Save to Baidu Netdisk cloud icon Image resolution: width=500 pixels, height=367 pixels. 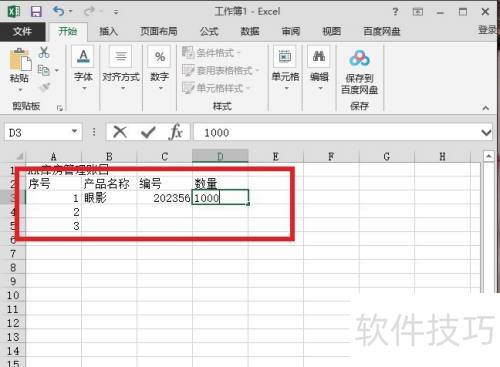pos(359,59)
